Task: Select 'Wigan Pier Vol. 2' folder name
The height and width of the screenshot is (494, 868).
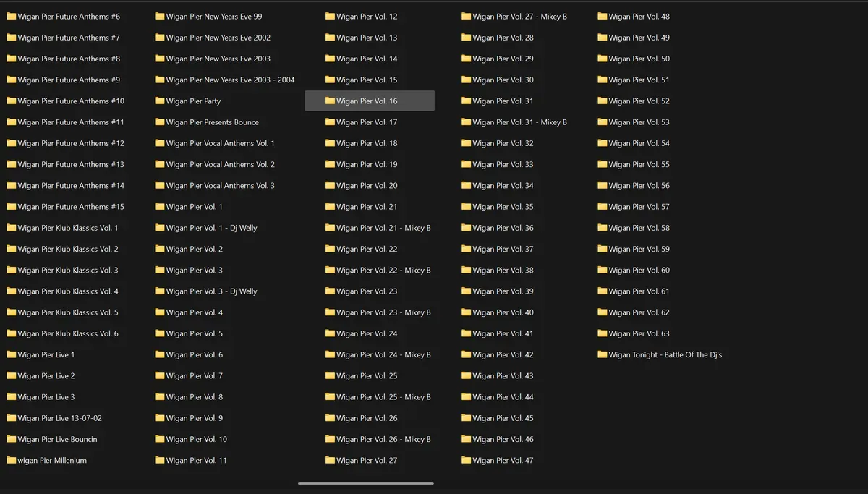Action: tap(195, 249)
